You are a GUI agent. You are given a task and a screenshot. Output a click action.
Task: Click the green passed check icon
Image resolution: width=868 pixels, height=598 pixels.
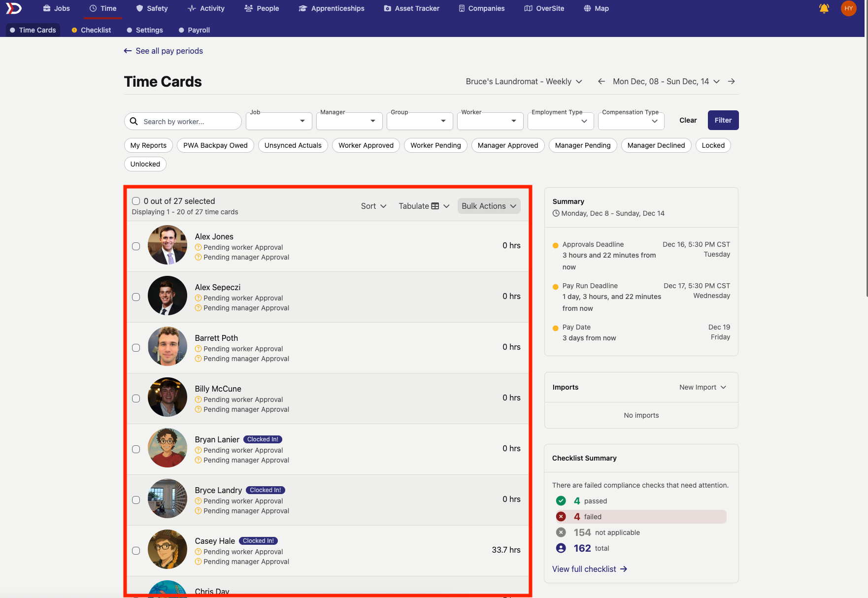pyautogui.click(x=561, y=501)
